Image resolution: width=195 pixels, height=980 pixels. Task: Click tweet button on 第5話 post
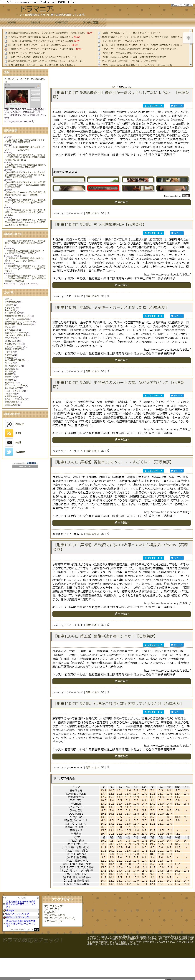(176, 396)
